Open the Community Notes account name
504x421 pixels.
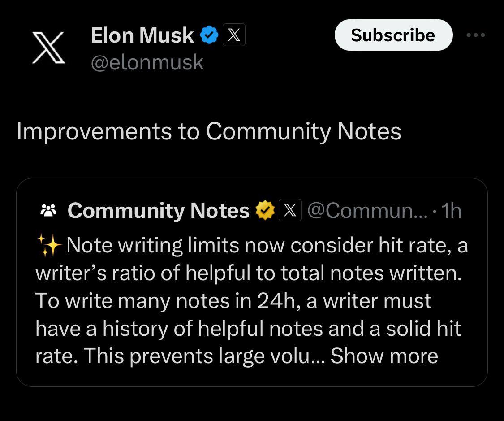[x=158, y=210]
